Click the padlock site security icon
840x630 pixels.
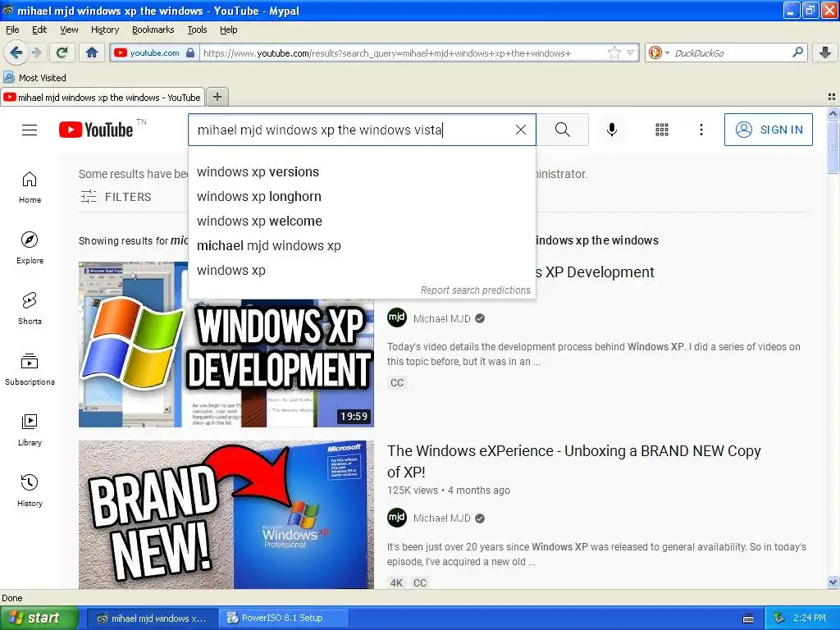click(x=190, y=52)
